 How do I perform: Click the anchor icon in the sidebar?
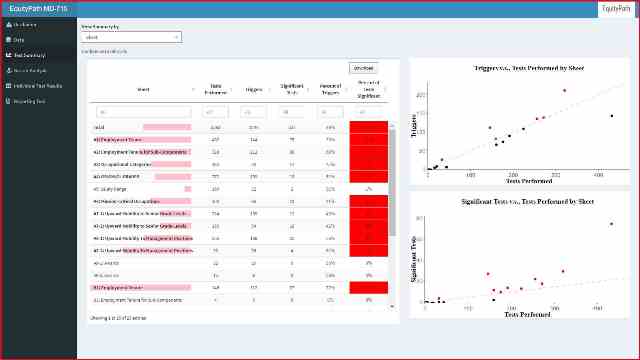click(x=9, y=71)
